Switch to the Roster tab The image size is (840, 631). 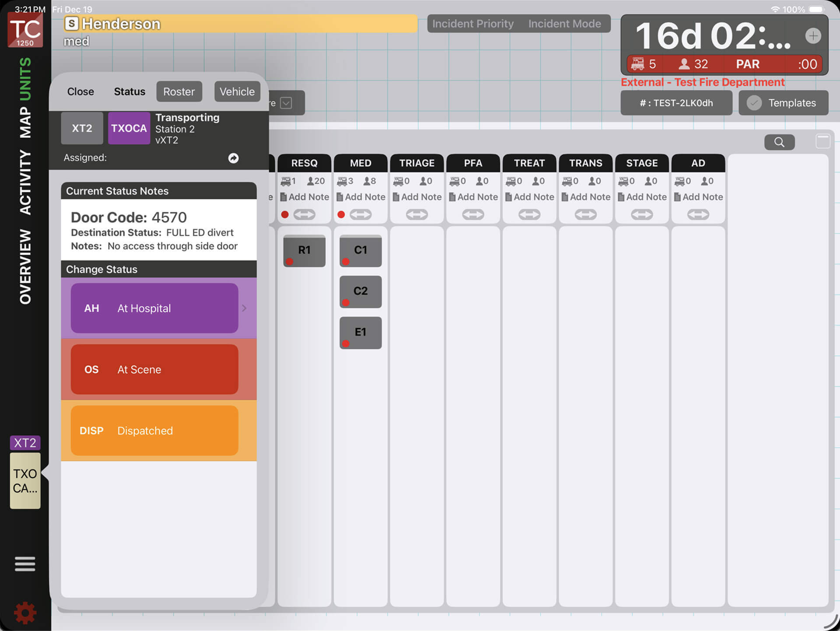(x=179, y=92)
